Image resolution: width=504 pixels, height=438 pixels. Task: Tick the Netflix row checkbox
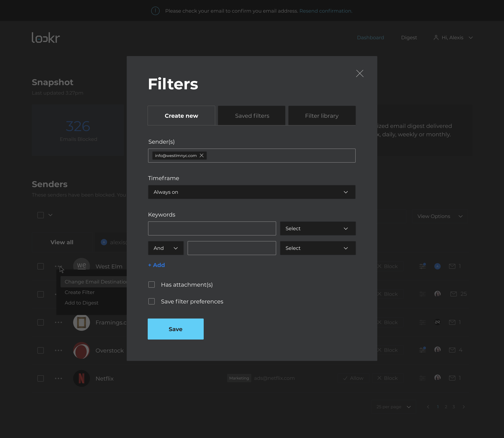pyautogui.click(x=41, y=378)
